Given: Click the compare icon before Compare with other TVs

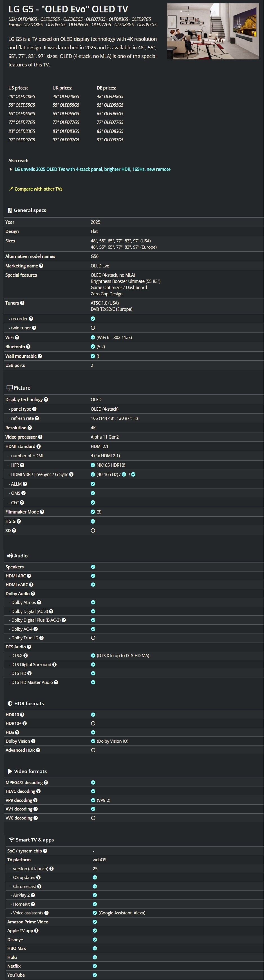Looking at the screenshot, I should click(11, 189).
